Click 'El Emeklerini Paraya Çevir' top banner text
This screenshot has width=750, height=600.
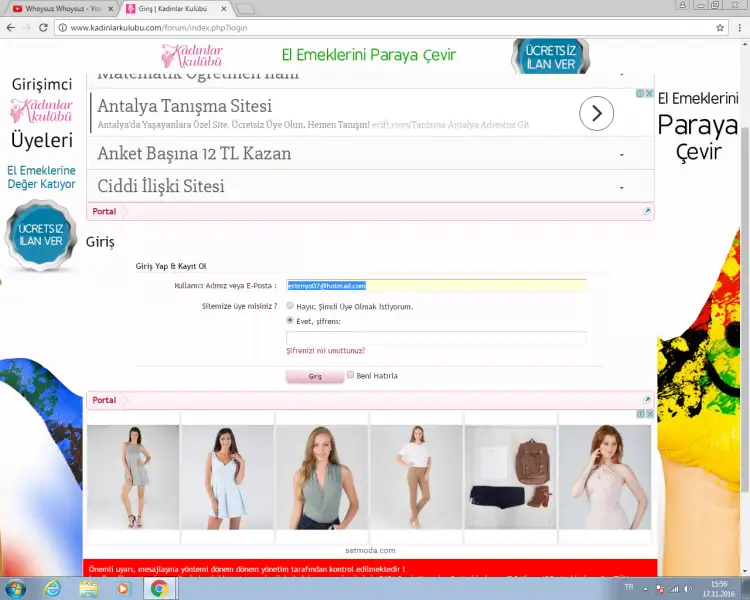pos(368,55)
